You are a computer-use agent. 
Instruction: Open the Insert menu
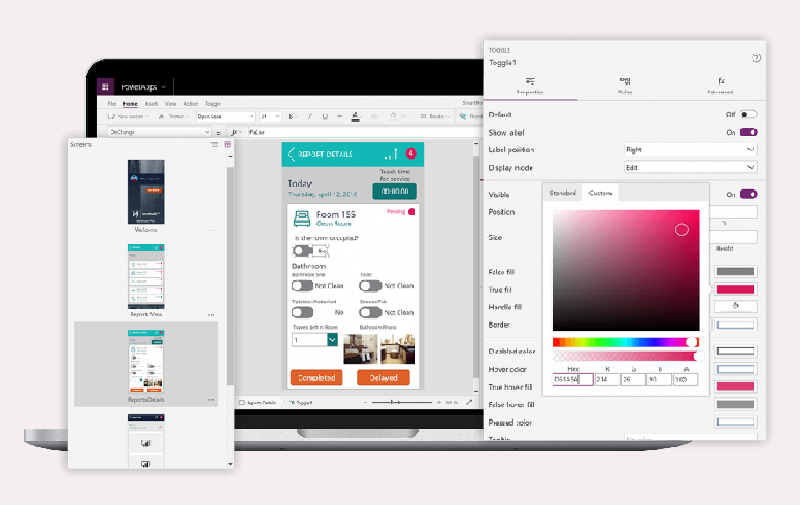pos(151,104)
